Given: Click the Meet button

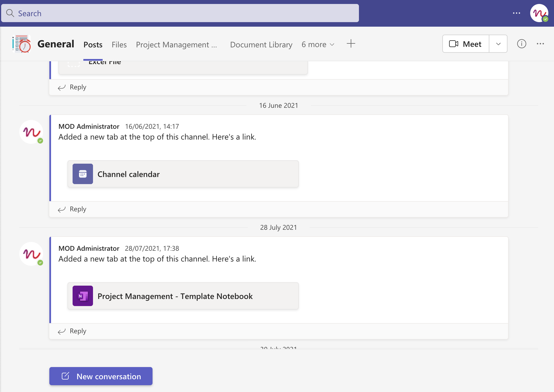Looking at the screenshot, I should [466, 44].
